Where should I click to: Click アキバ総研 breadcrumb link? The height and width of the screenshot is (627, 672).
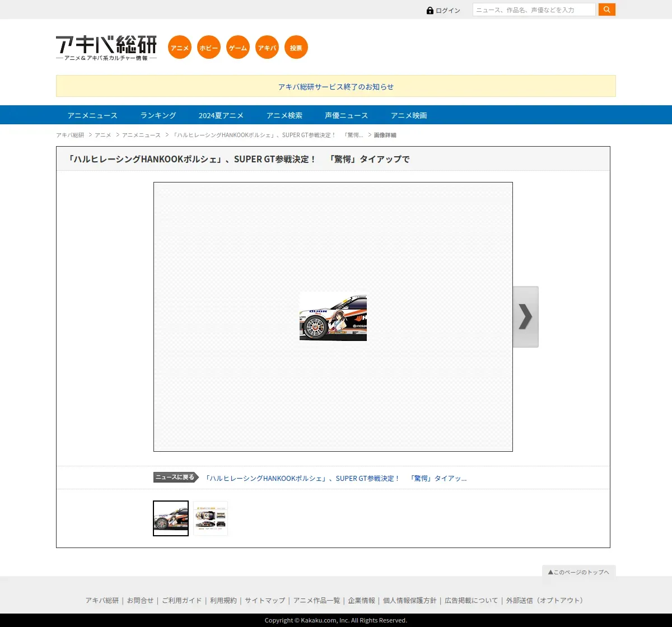point(70,135)
